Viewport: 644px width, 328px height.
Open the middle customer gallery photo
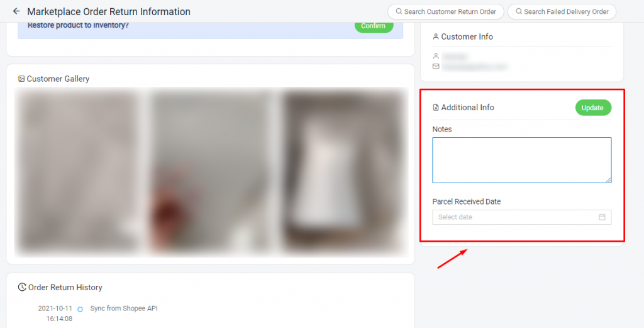[x=210, y=172]
